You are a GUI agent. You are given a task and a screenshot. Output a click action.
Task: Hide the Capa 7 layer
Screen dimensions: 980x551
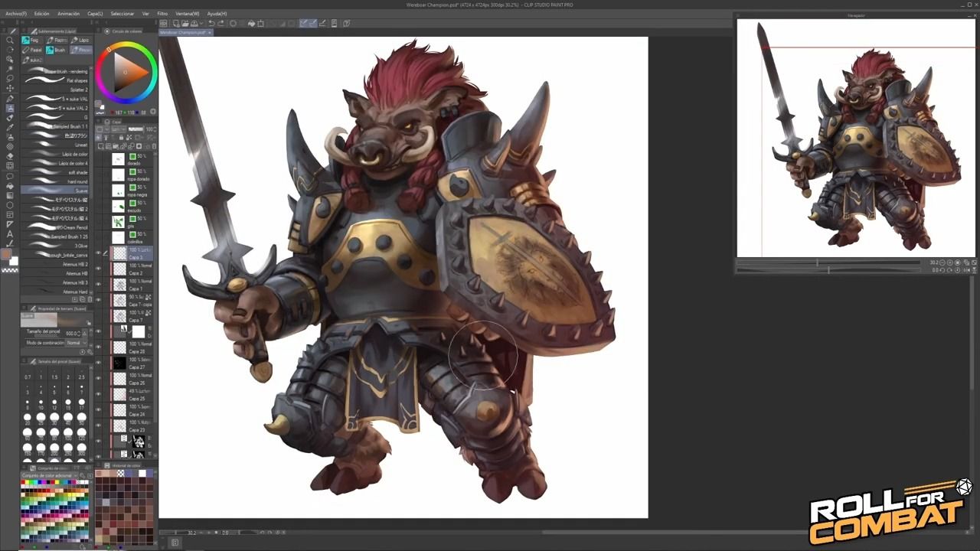(x=98, y=315)
